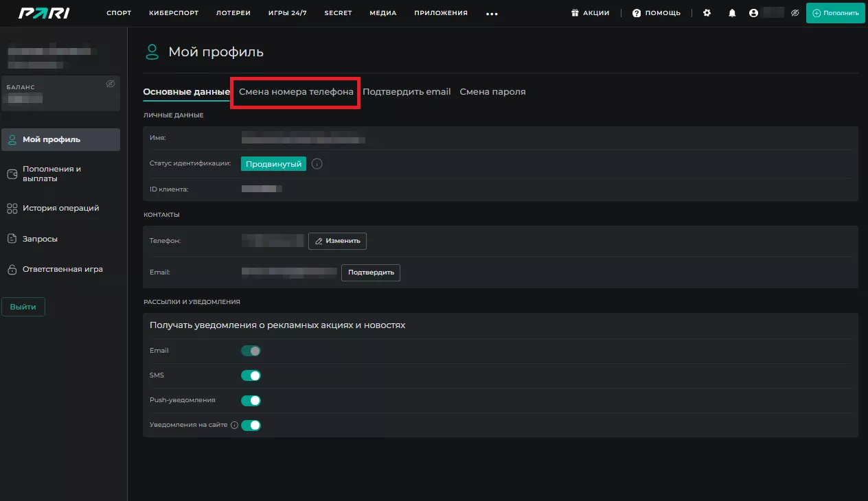Click the user account avatar icon
868x501 pixels.
[x=753, y=13]
